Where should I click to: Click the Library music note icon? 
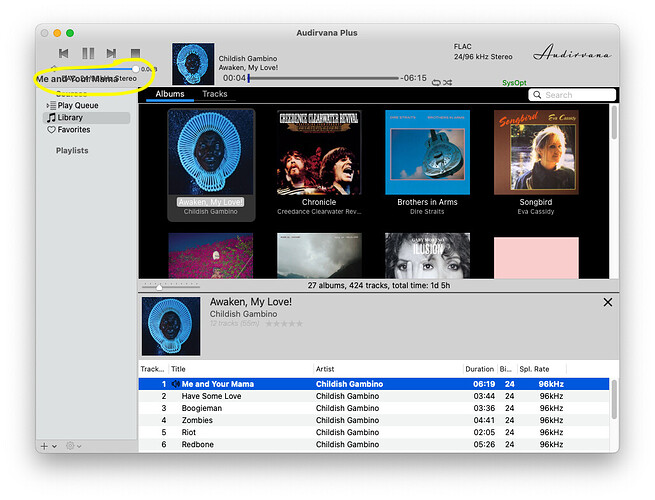click(51, 118)
